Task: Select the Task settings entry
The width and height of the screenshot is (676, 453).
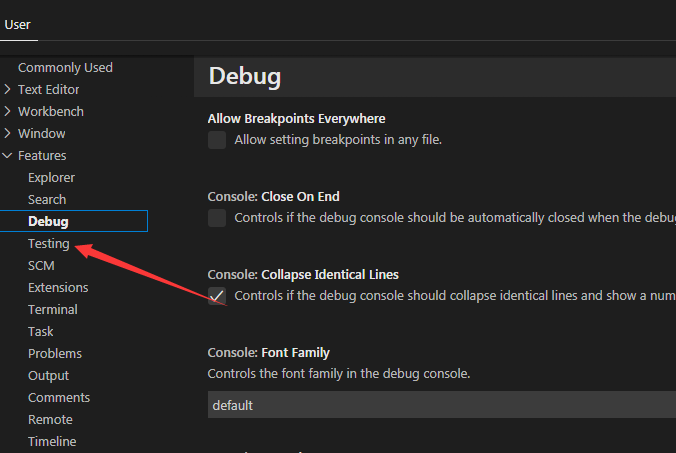Action: point(41,332)
